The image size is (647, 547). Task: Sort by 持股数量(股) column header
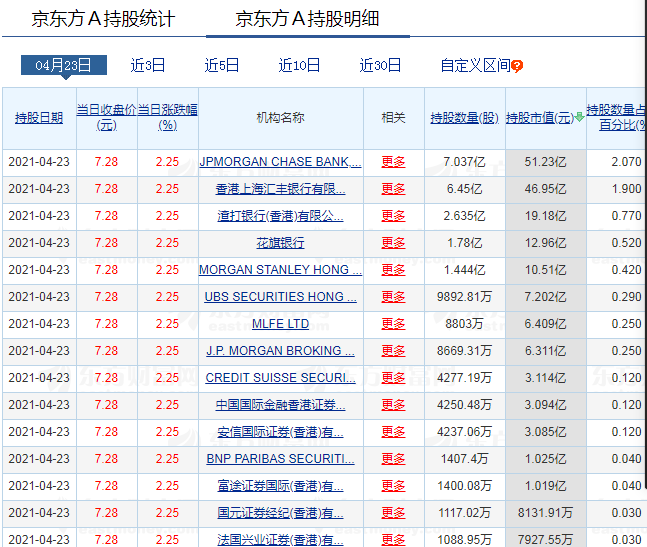pyautogui.click(x=465, y=118)
